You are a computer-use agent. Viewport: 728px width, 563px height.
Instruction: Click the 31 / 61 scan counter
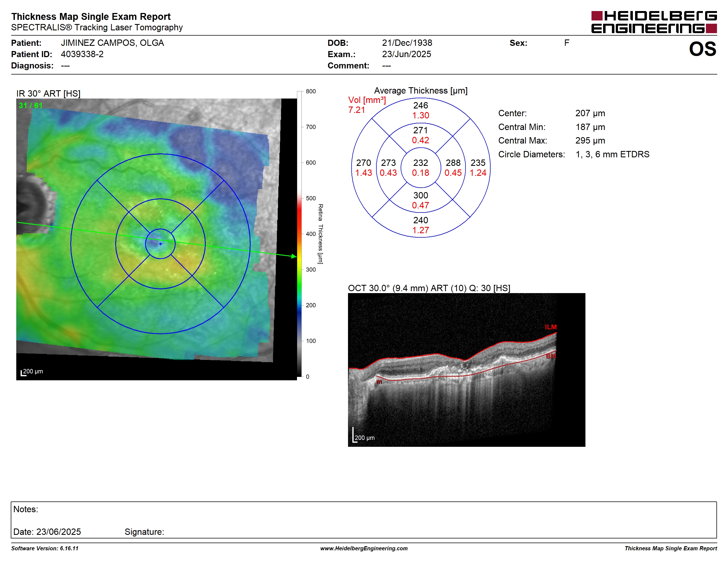[31, 105]
